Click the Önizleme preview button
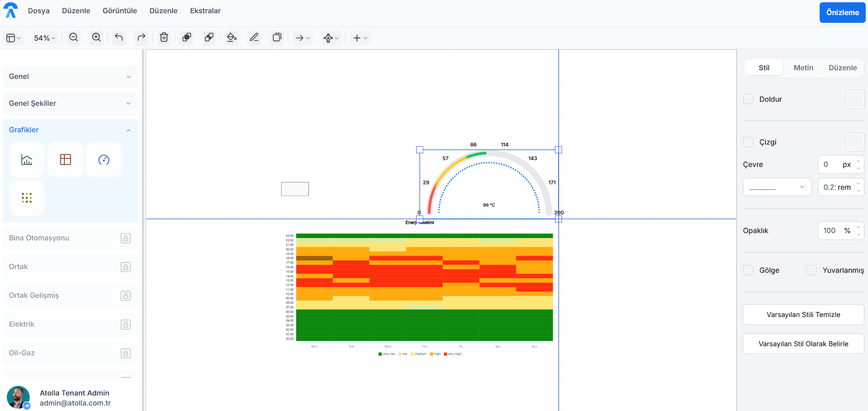This screenshot has height=411, width=868. pyautogui.click(x=842, y=12)
